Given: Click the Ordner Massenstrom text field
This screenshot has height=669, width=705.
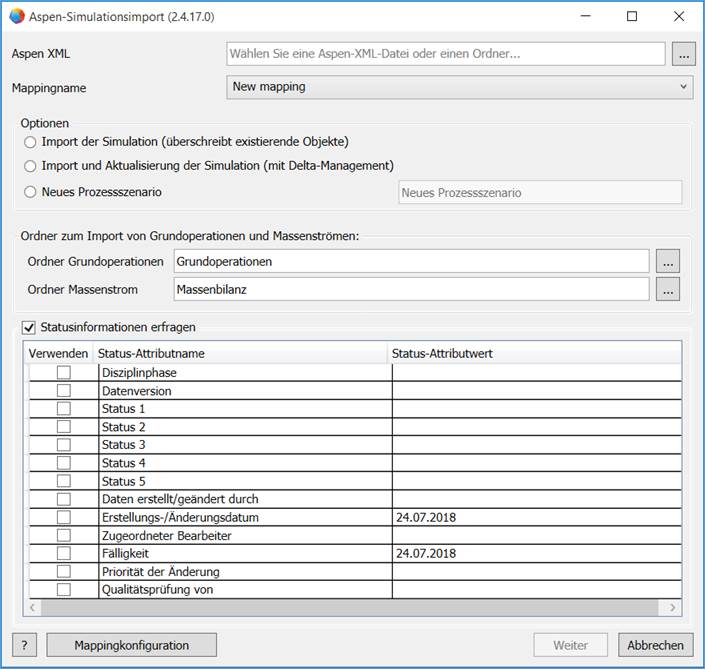Looking at the screenshot, I should [x=411, y=289].
